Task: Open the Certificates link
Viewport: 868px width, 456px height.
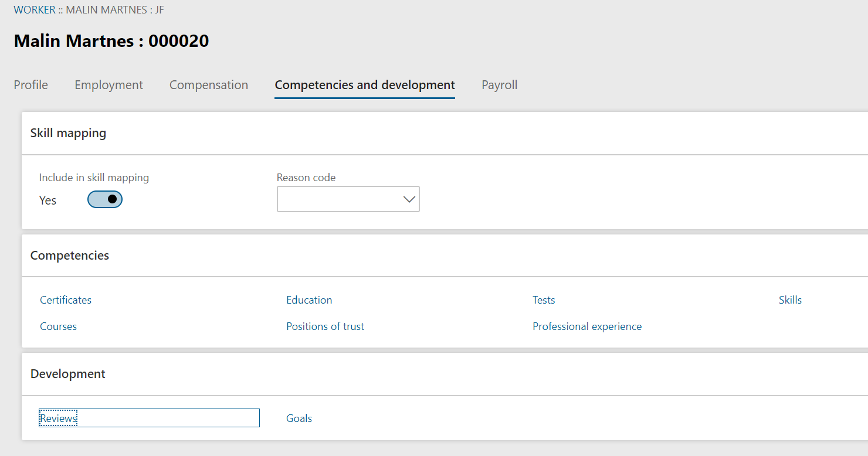Action: pyautogui.click(x=65, y=300)
